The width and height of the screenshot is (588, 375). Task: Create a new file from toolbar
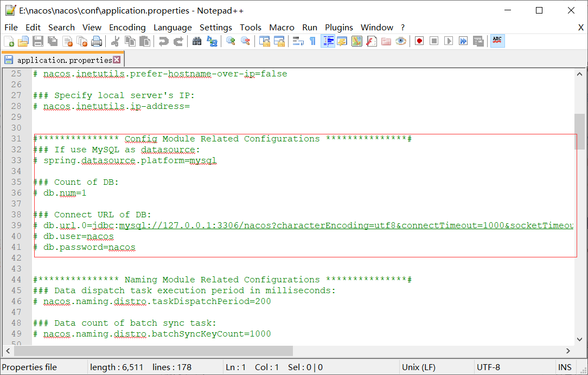(9, 41)
